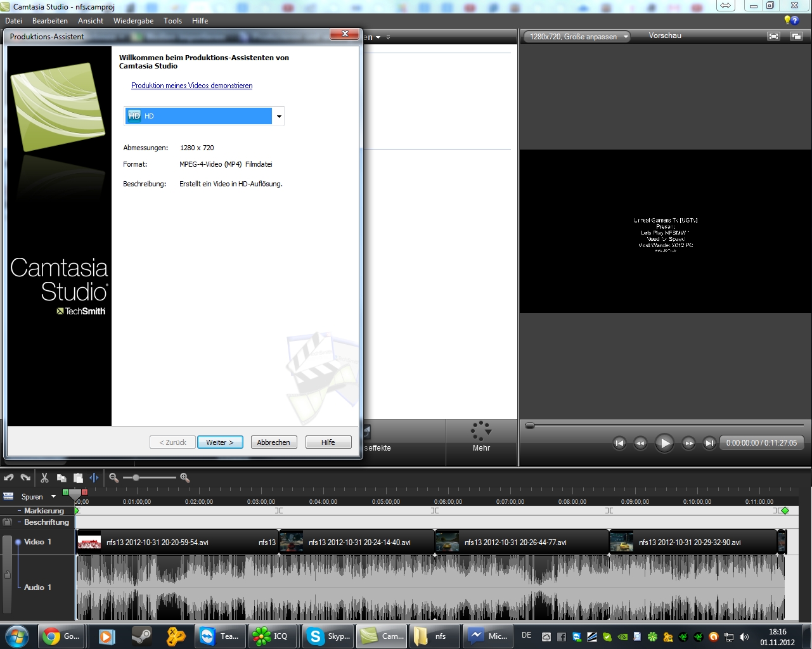Screen dimensions: 812x649
Task: Click the Redo arrow in timeline toolbar
Action: tap(25, 478)
